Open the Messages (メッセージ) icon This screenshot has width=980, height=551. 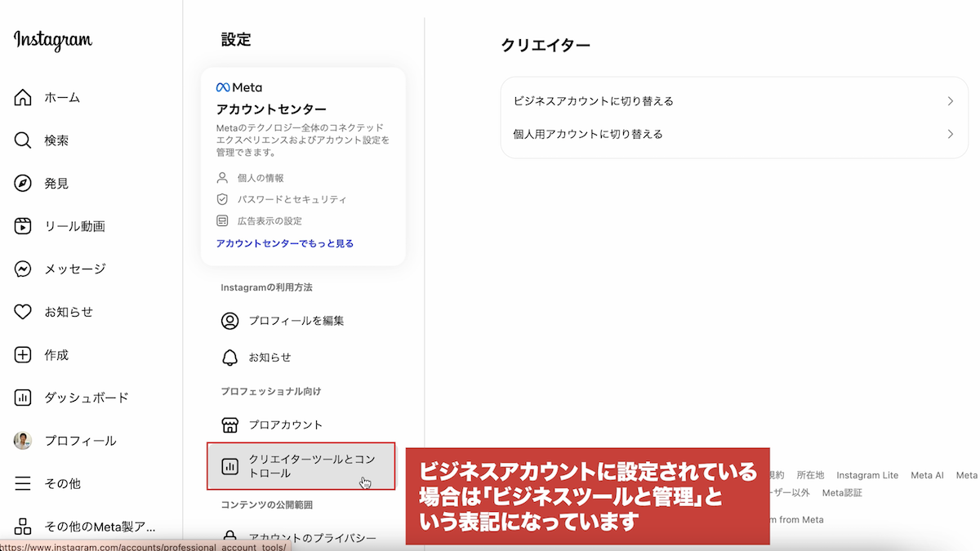[23, 269]
